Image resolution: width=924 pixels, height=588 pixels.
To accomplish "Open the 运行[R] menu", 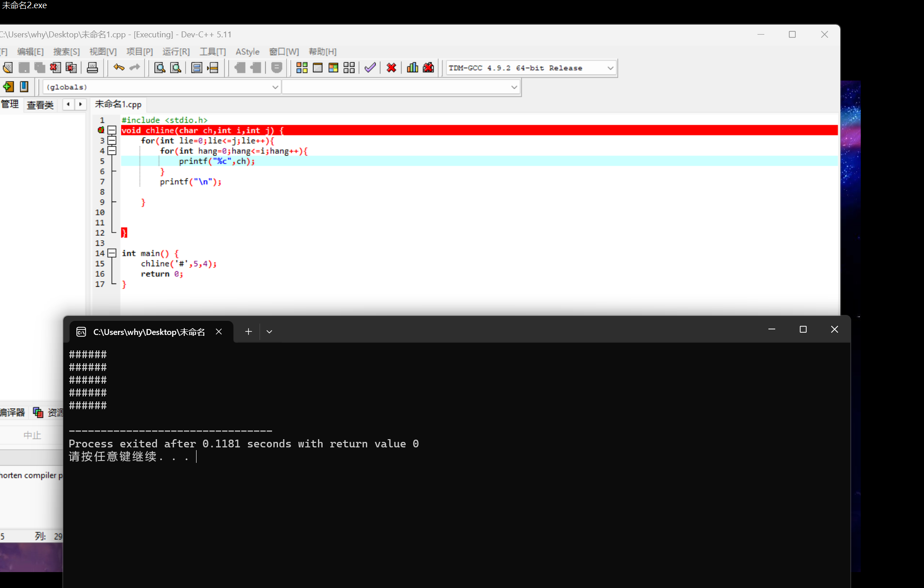I will pos(176,51).
